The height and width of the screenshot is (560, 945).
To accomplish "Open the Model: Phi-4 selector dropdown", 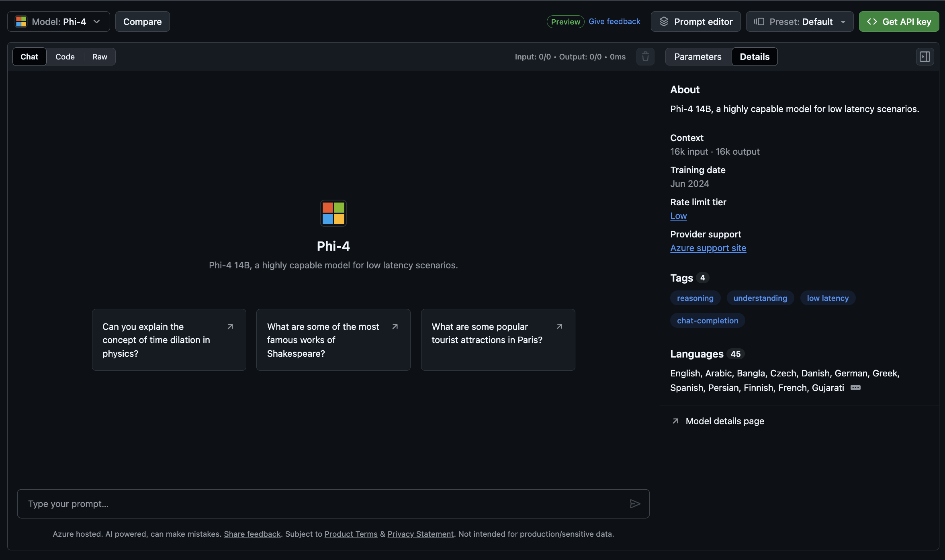I will 58,22.
